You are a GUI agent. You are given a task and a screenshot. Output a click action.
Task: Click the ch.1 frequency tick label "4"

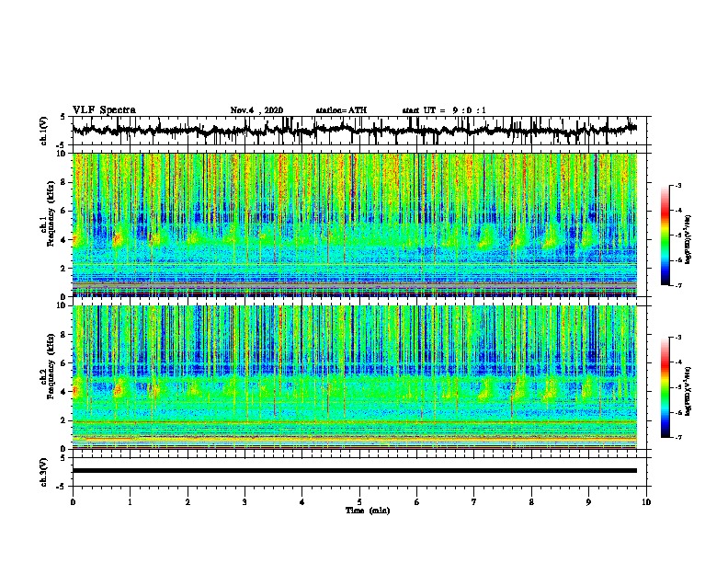(x=64, y=240)
